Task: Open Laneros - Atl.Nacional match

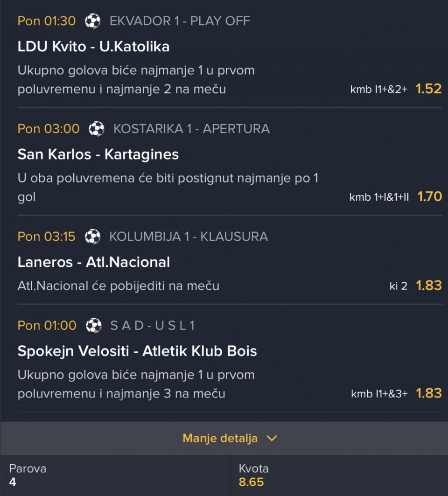Action: [x=94, y=262]
